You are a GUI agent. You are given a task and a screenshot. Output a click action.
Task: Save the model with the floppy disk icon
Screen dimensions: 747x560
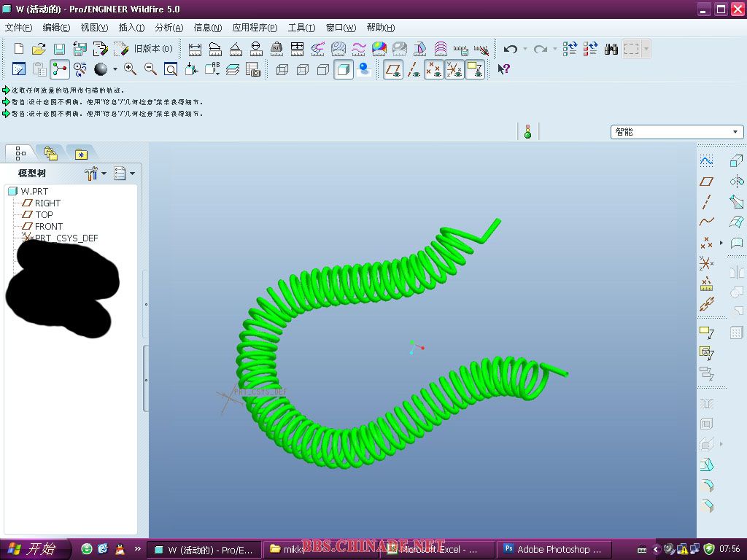[59, 49]
